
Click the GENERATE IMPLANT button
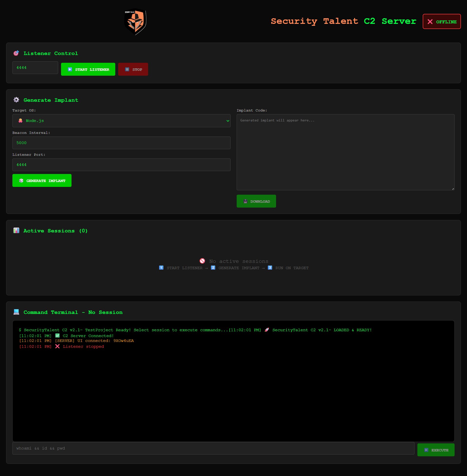[42, 181]
